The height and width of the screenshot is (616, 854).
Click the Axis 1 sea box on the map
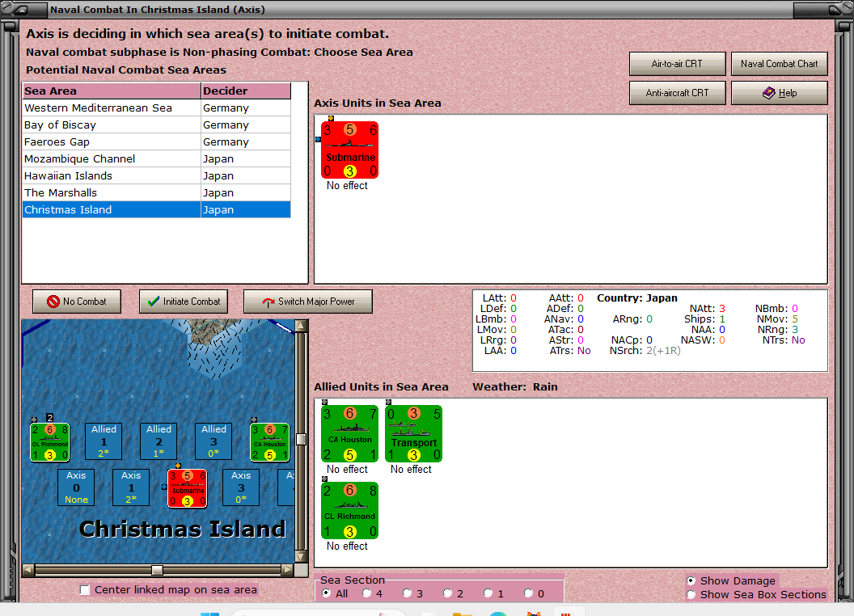tap(130, 487)
